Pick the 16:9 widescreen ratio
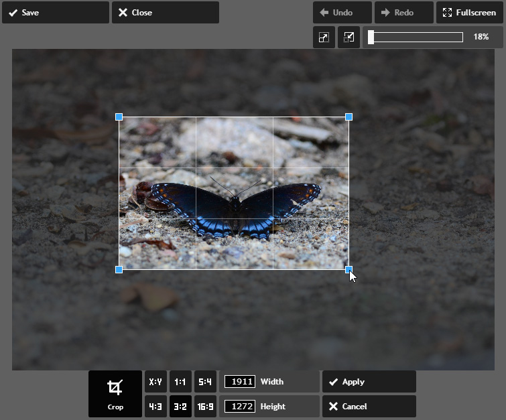 (205, 406)
